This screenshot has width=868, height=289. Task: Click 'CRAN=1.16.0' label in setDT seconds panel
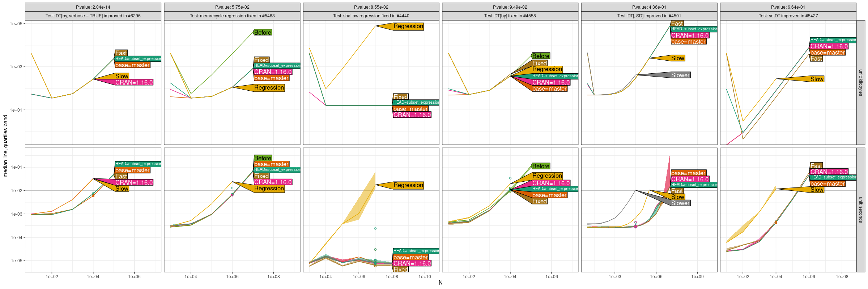[x=829, y=172]
